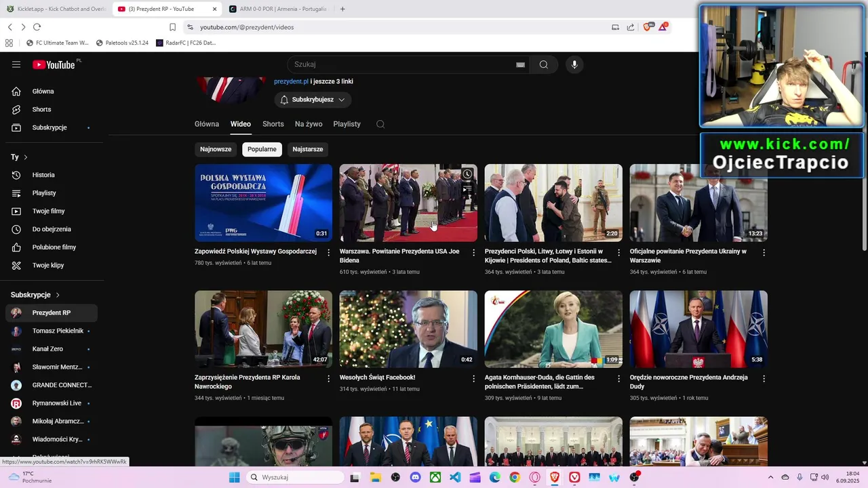Screen dimensions: 868x488
Task: Open options menu for Wesołych Świąt Facebook video
Action: (474, 378)
